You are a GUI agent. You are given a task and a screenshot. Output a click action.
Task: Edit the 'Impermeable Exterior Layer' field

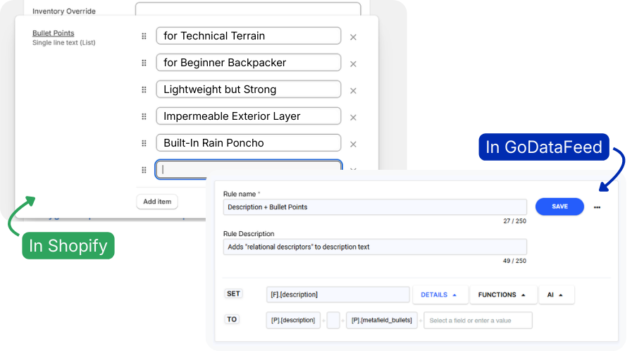pyautogui.click(x=249, y=116)
